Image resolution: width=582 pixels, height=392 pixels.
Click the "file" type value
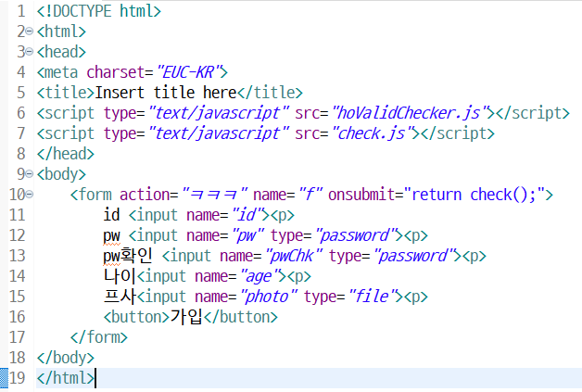click(373, 297)
